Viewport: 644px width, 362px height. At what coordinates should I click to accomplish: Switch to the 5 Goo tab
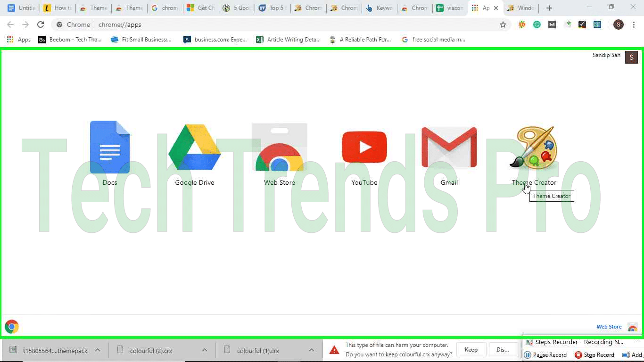click(237, 8)
